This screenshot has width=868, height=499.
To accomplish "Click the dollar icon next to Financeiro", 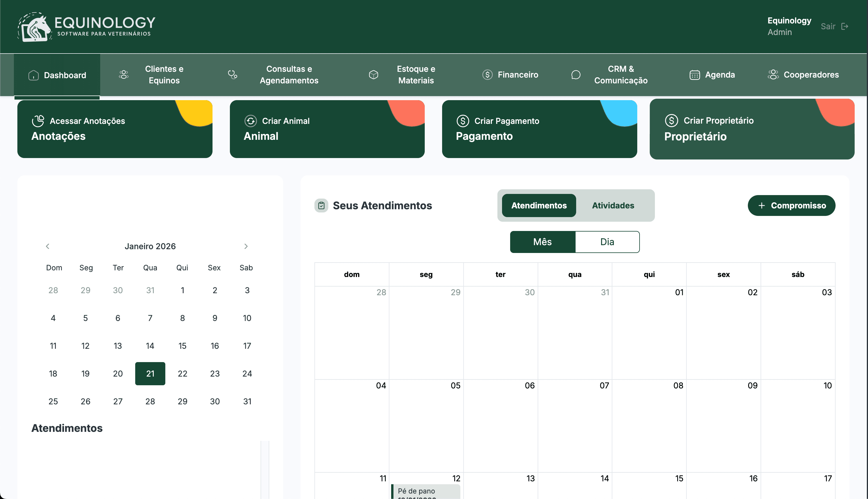I will (x=487, y=74).
